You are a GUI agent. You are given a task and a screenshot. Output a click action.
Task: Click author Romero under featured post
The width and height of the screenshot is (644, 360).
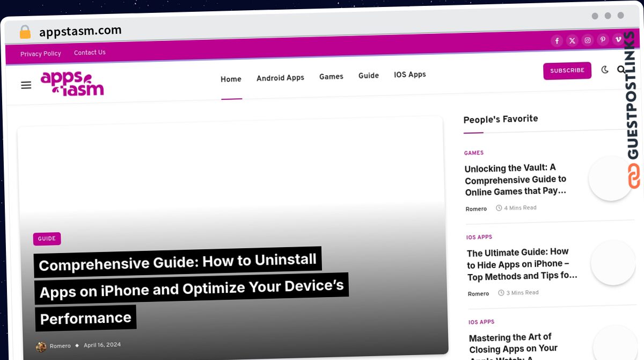coord(60,346)
